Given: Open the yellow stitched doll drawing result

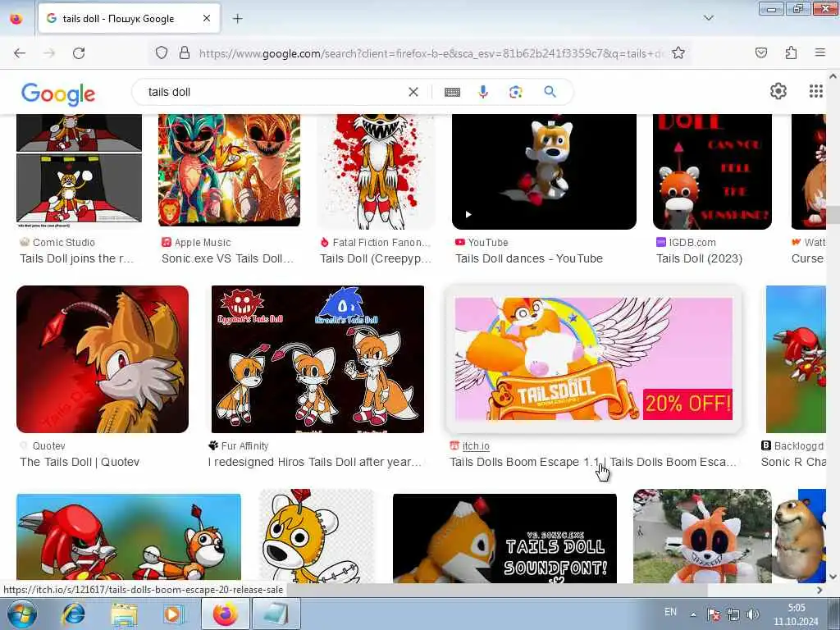Looking at the screenshot, I should [x=317, y=536].
